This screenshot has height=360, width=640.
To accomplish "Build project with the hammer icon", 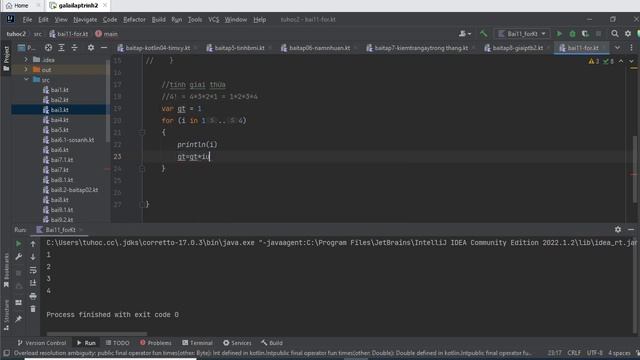I will [483, 33].
